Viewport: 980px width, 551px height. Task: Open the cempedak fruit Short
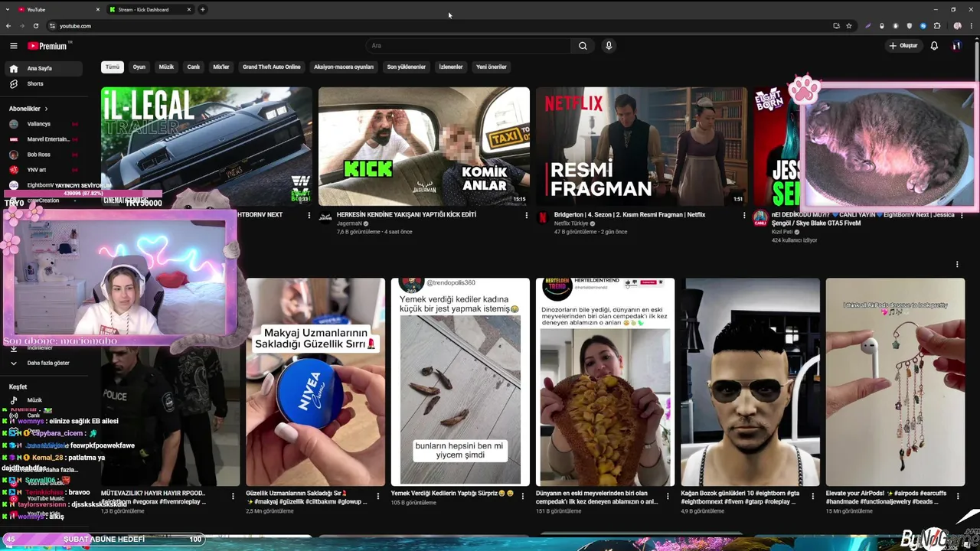click(605, 382)
